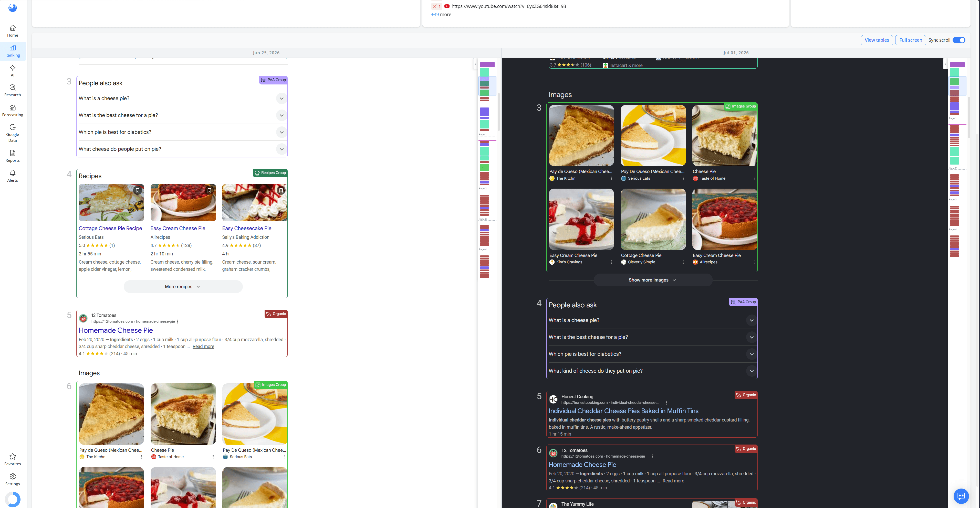This screenshot has height=508, width=980.
Task: Expand Show more images
Action: [653, 280]
